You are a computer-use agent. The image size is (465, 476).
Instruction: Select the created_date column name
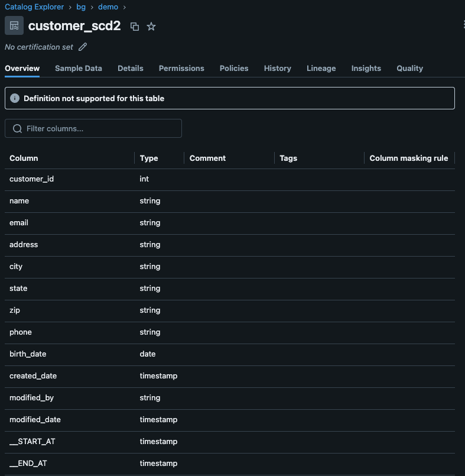[x=33, y=376]
